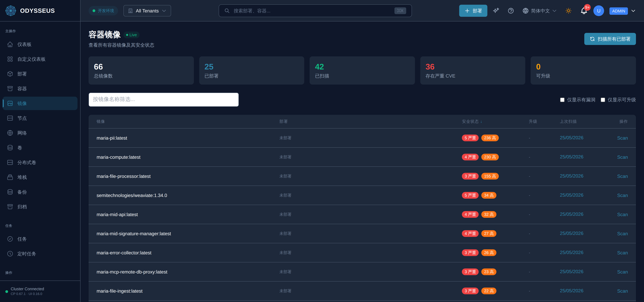The height and width of the screenshot is (302, 644).
Task: Expand the All Tenants dropdown
Action: (x=147, y=11)
